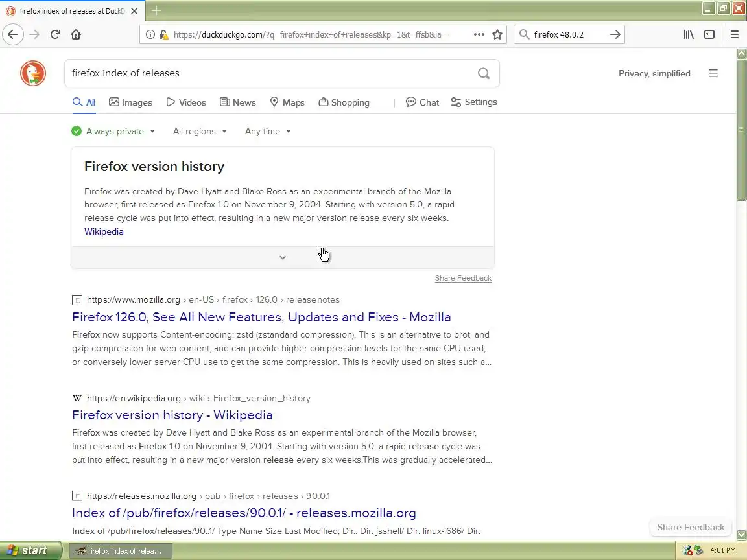Screen dimensions: 747x560
Task: Open Firefox version history - Wikipedia result
Action: click(172, 415)
